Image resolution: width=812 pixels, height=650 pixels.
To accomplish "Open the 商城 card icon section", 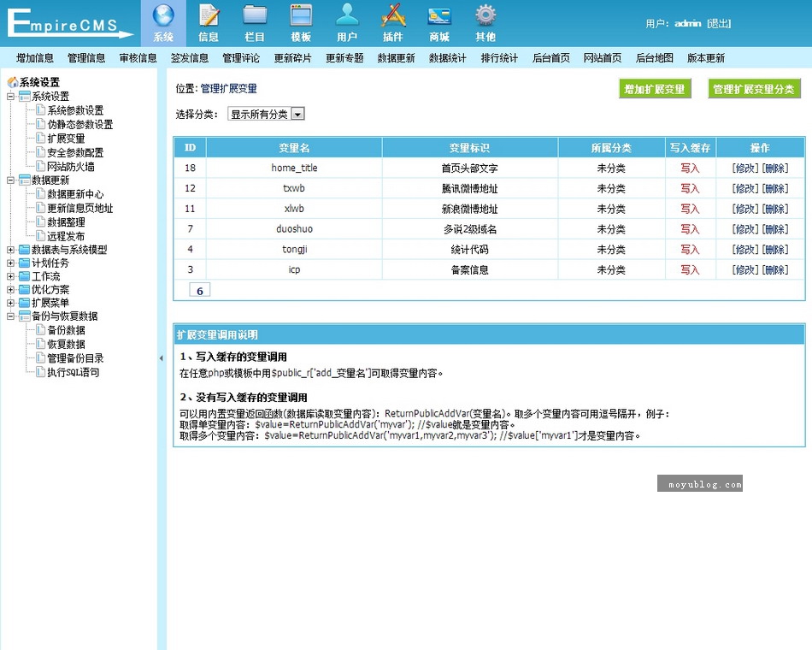I will click(439, 23).
